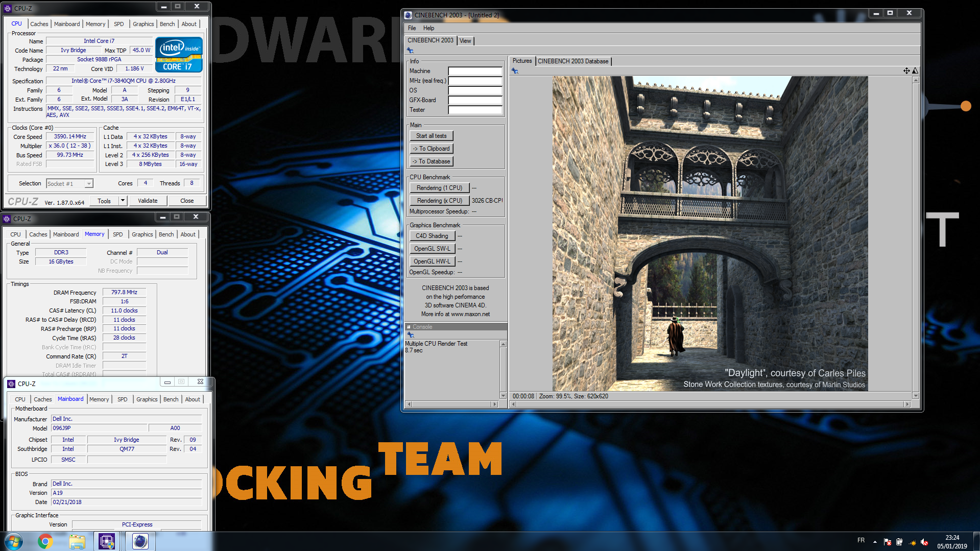980x551 pixels.
Task: Switch to the Cinebench taskbar icon
Action: click(140, 541)
